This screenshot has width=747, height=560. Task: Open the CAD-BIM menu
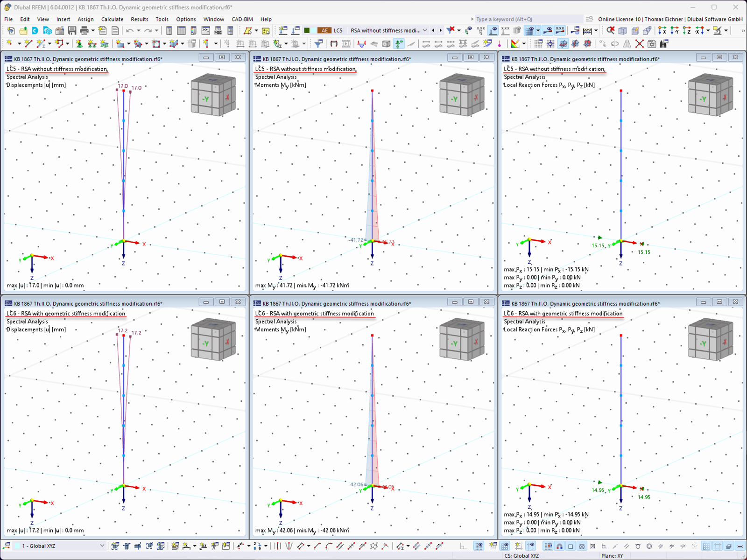(242, 19)
